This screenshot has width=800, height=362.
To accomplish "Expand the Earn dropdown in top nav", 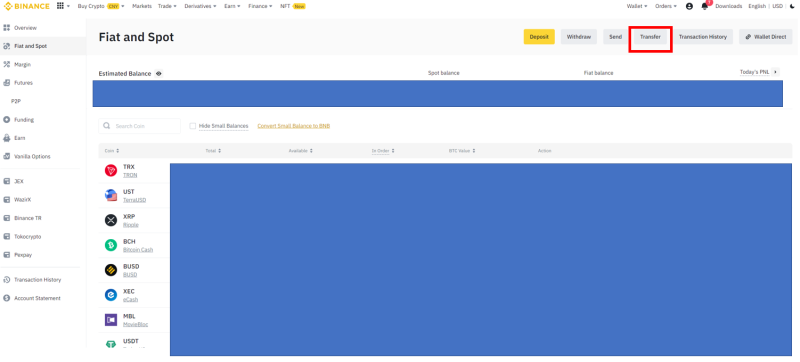I will tap(232, 6).
